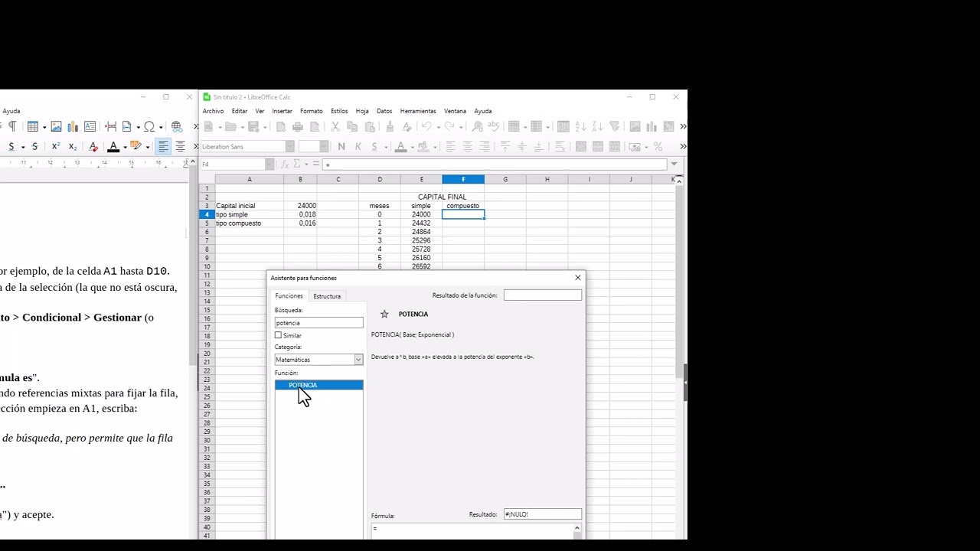
Task: Open the Function Wizard (fx) in formula bar
Action: click(286, 165)
